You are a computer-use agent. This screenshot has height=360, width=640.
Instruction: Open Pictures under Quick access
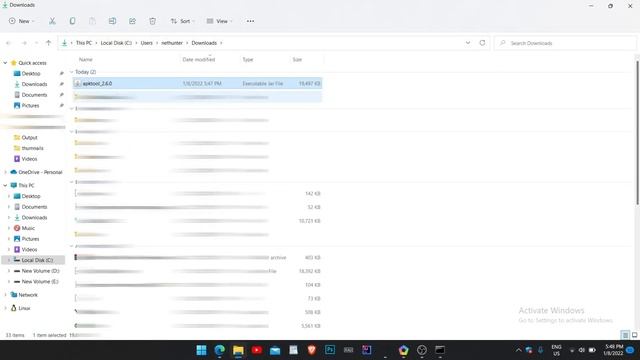click(30, 105)
